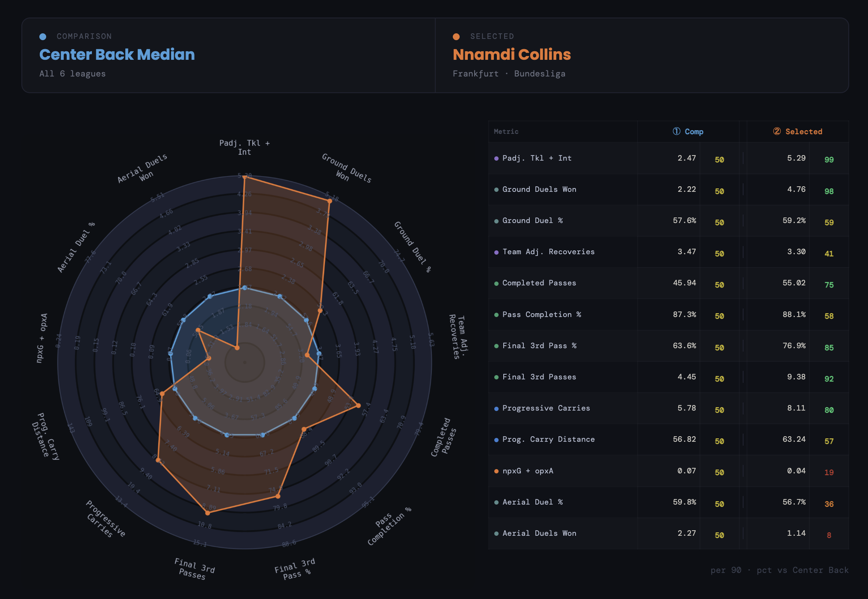
Task: Click the green dot beside Completed Passes
Action: click(x=496, y=284)
